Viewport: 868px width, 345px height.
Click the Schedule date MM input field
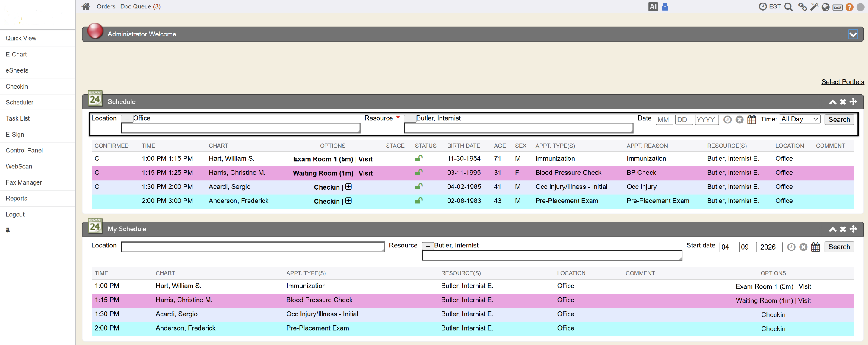point(664,120)
